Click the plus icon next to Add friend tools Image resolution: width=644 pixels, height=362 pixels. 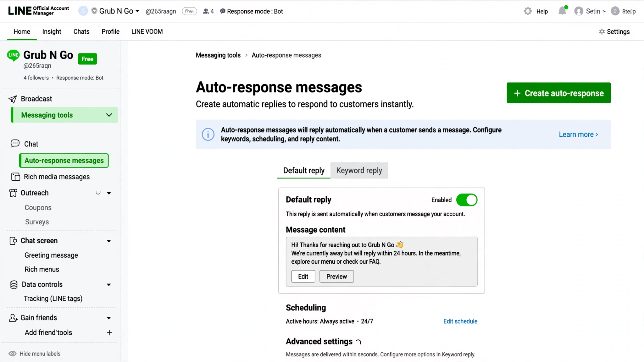[x=109, y=332]
